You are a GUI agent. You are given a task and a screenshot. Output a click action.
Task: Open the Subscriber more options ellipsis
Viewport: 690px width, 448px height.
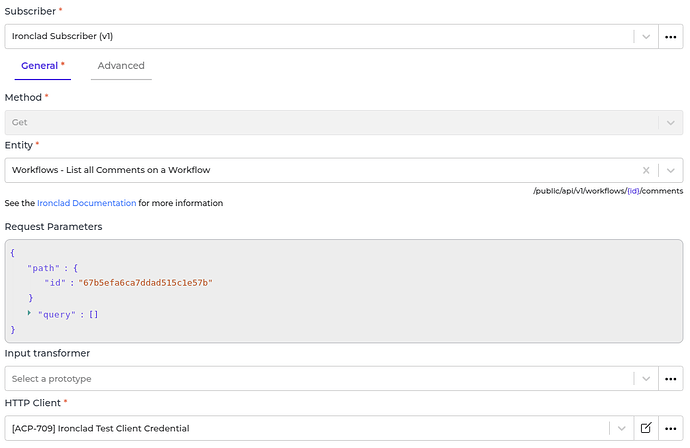click(x=670, y=37)
